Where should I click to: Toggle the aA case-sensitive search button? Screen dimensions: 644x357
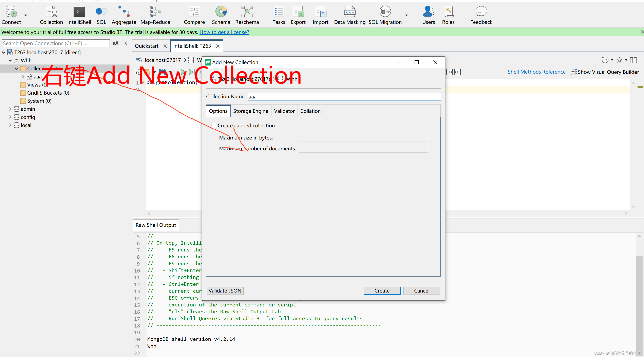[x=115, y=43]
